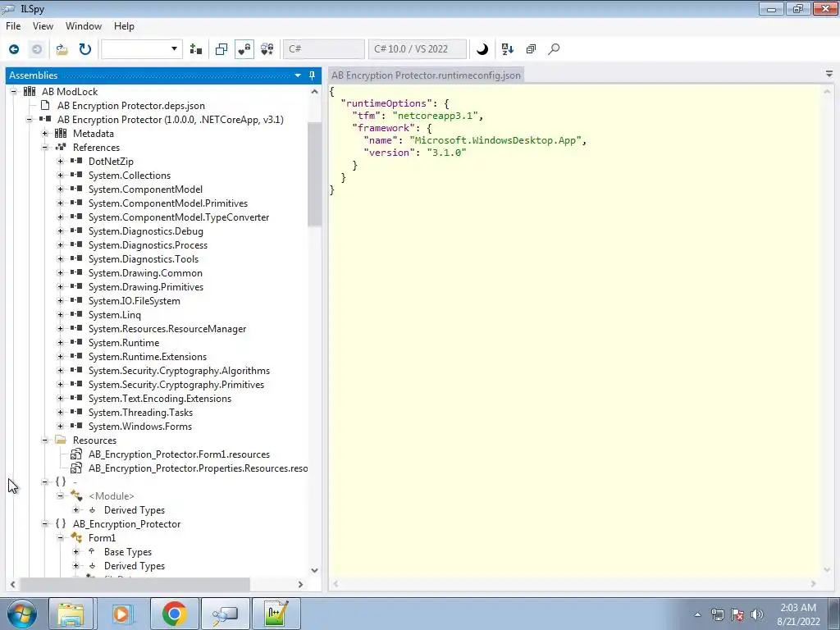This screenshot has height=630, width=840.
Task: Collapse AB Encryption Protector assembly node
Action: point(30,120)
